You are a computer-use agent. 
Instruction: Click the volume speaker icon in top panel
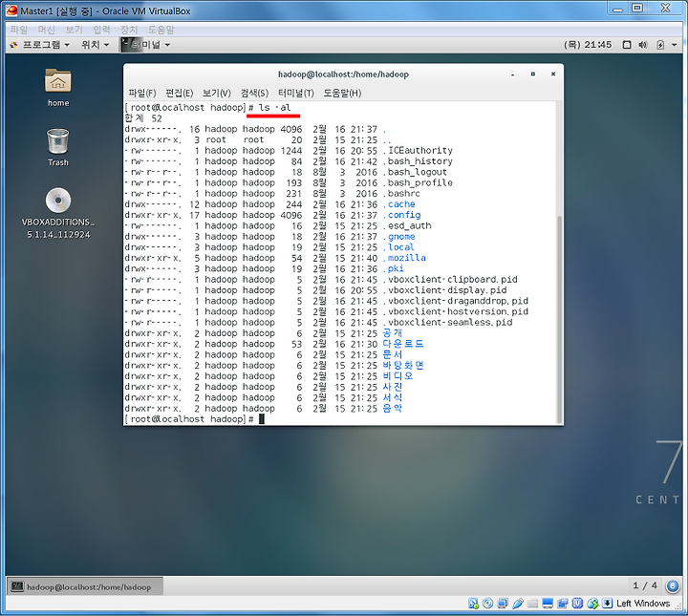643,45
